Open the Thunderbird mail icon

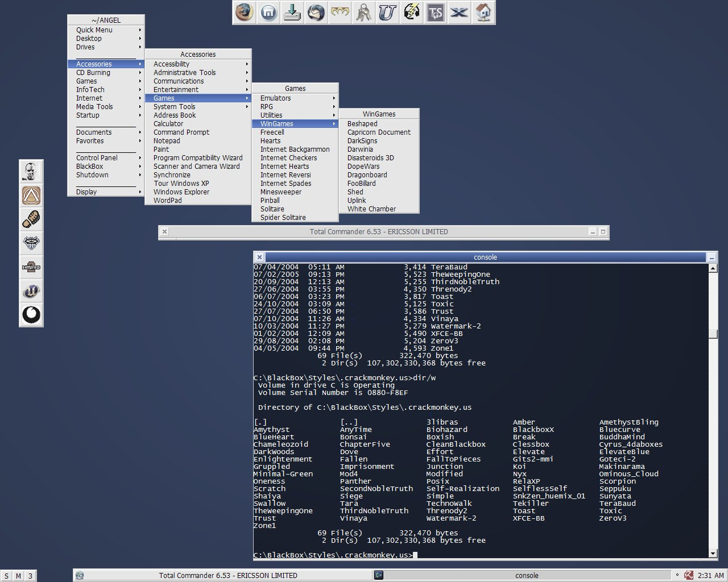coord(316,12)
